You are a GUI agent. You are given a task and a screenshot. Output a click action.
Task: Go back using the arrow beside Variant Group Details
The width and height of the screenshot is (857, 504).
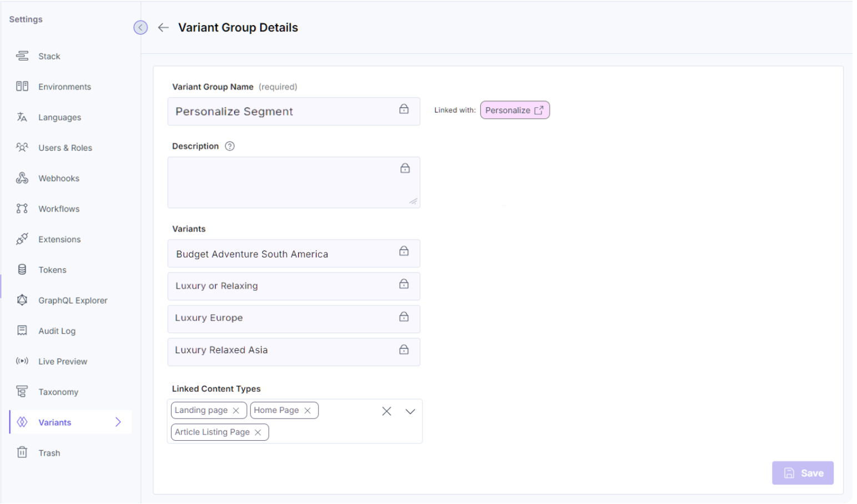click(163, 27)
